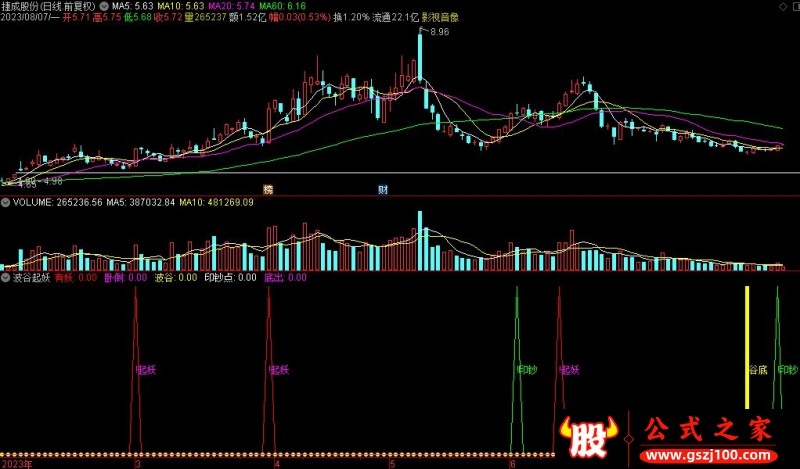The image size is (800, 469).
Task: Select the MA20: 5.74 label
Action: [x=232, y=7]
